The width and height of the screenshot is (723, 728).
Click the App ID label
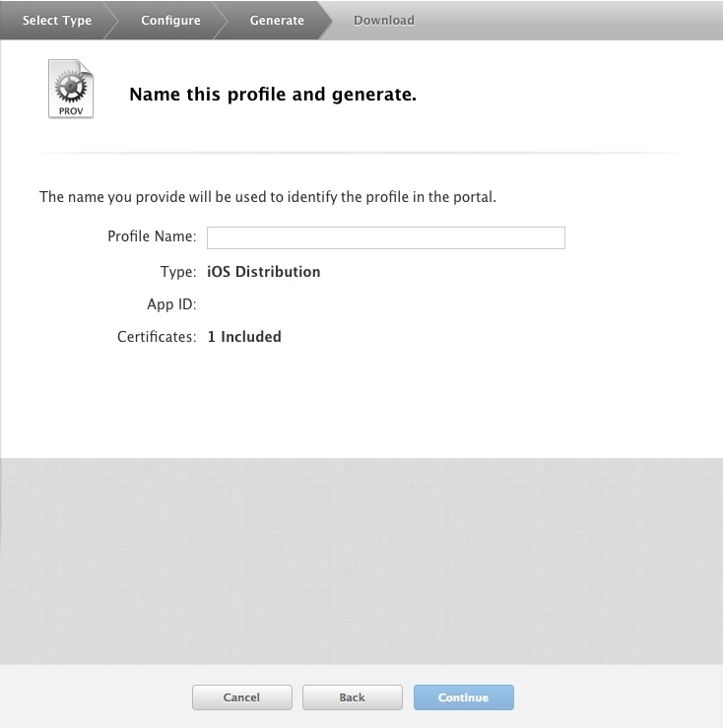pos(171,304)
